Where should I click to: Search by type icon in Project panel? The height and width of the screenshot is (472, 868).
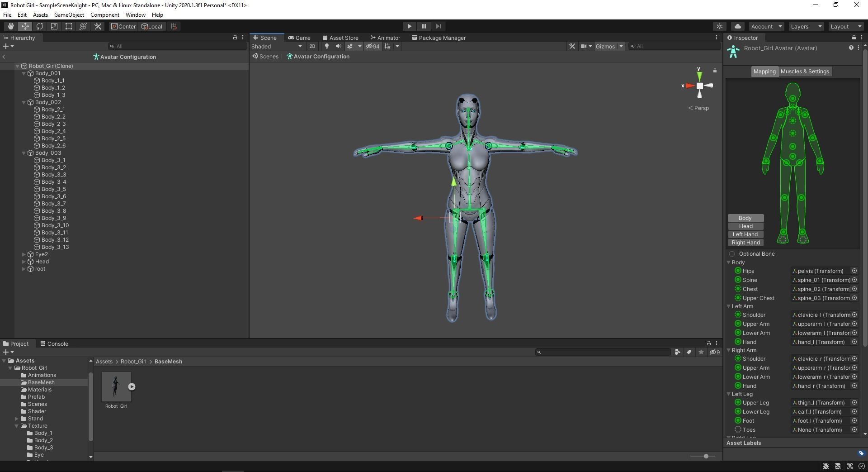click(677, 352)
